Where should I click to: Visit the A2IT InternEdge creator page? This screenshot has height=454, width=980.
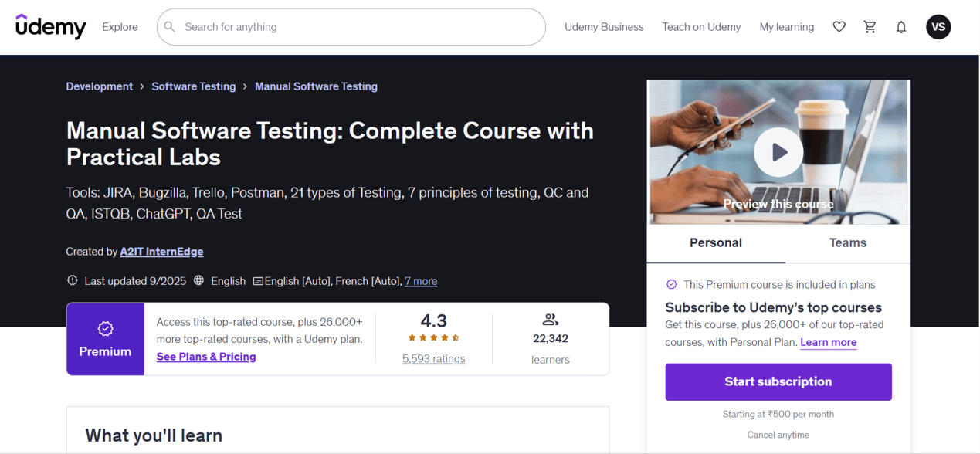(x=161, y=251)
